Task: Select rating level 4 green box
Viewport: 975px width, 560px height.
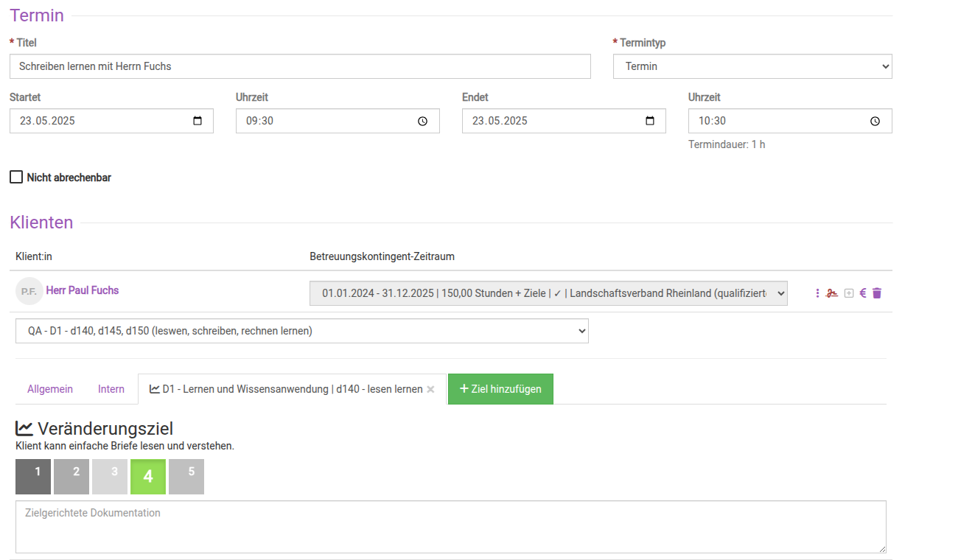Action: coord(148,477)
